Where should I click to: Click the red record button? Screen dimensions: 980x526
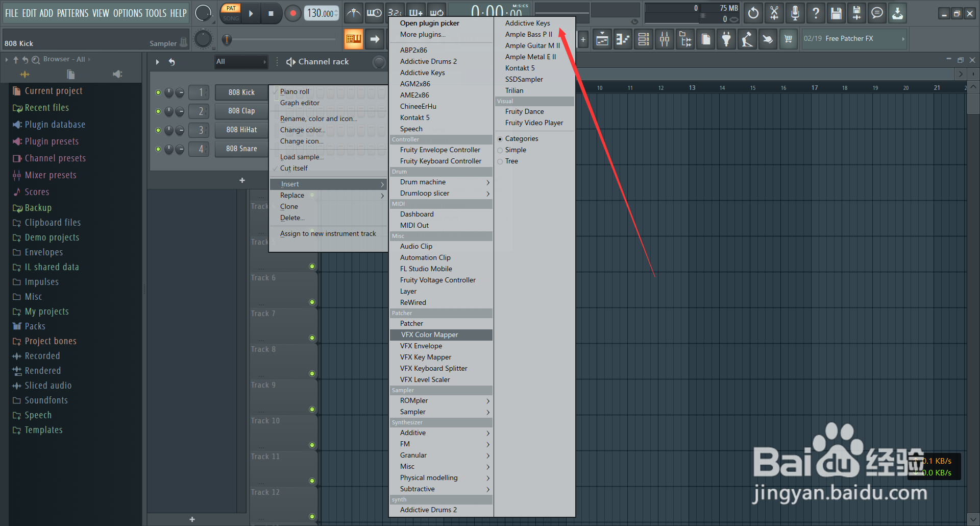(293, 14)
